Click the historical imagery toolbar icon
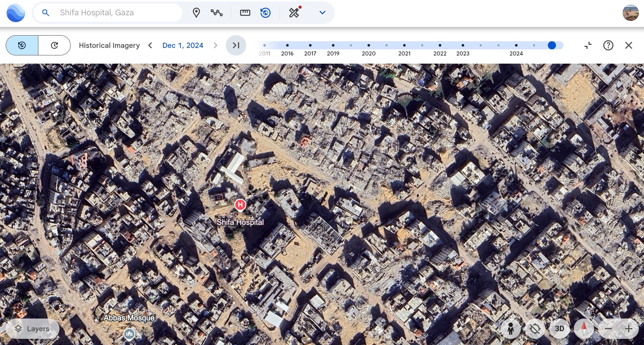Viewport: 644px width, 345px height. pyautogui.click(x=265, y=13)
